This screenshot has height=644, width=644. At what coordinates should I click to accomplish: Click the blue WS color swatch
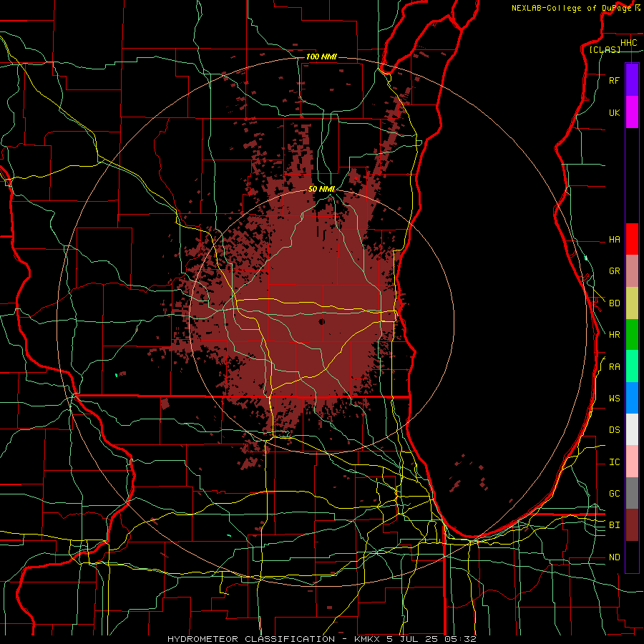coord(632,398)
